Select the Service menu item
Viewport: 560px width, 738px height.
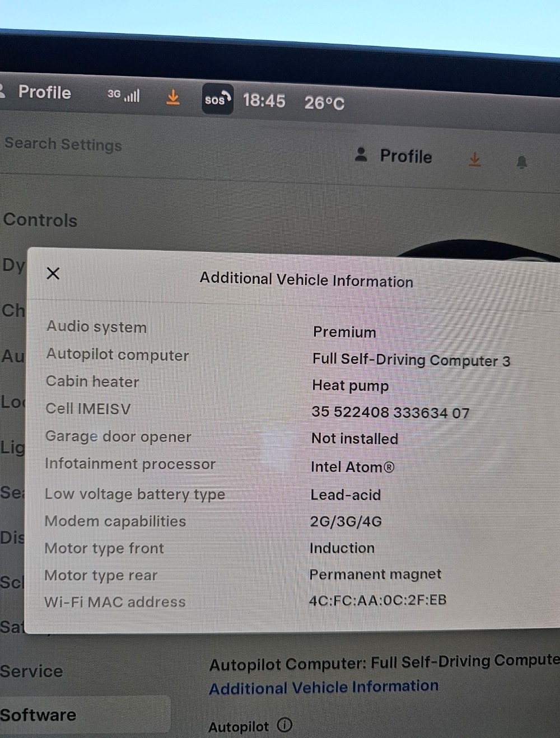(x=32, y=671)
